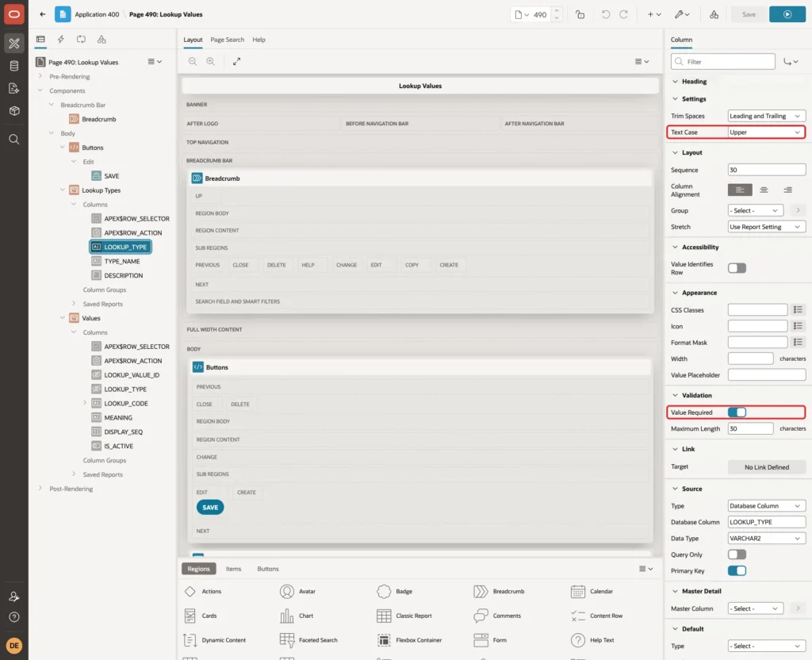Viewport: 812px width, 660px height.
Task: Select the Regions gallery tab
Action: 199,569
